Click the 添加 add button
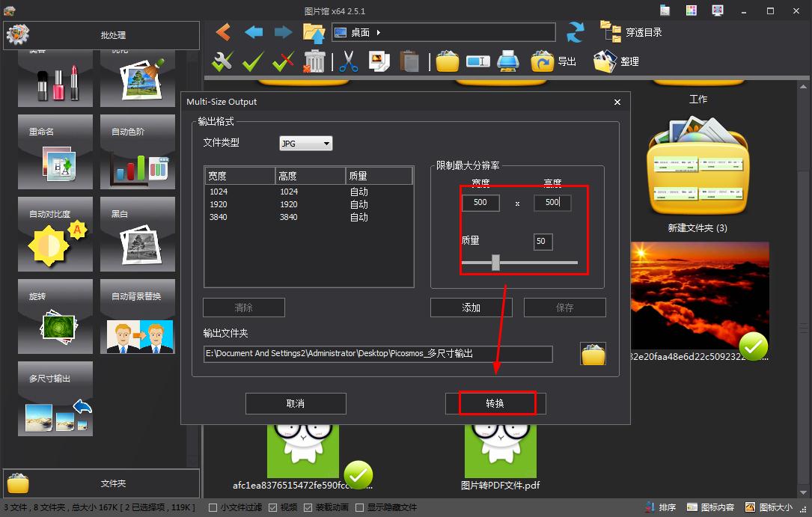812x517 pixels. 471,308
